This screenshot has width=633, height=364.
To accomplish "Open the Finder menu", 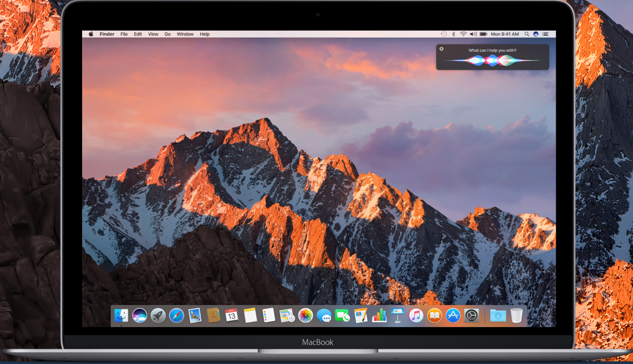I will pos(107,34).
